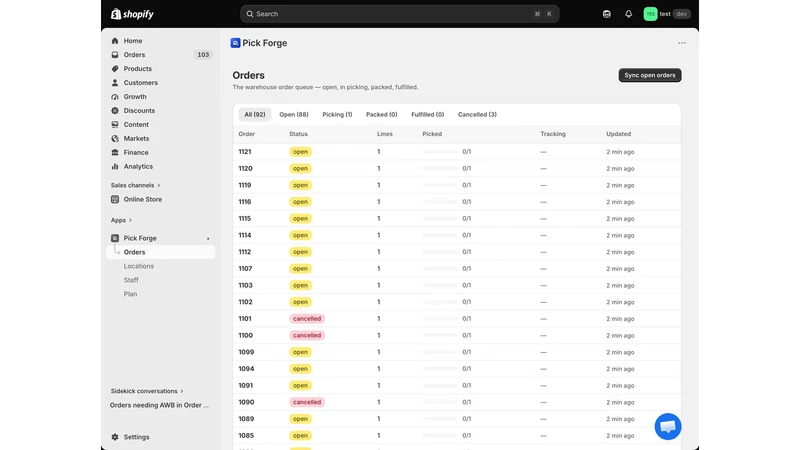Open Plan under Pick Forge
800x450 pixels.
(130, 294)
